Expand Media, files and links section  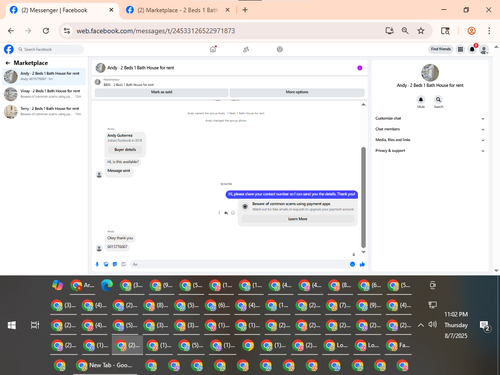point(430,140)
